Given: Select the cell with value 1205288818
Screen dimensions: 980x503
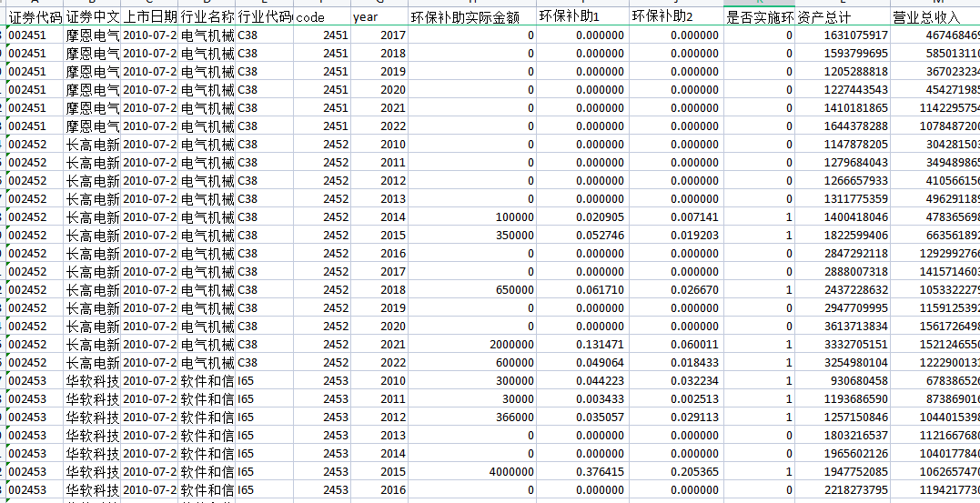Looking at the screenshot, I should tap(844, 71).
